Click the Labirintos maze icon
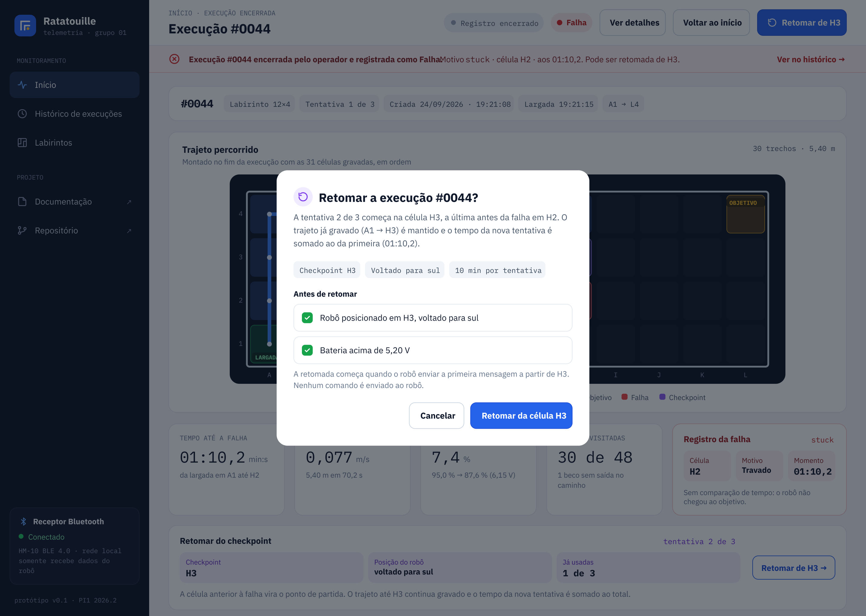This screenshot has height=616, width=866. tap(22, 143)
